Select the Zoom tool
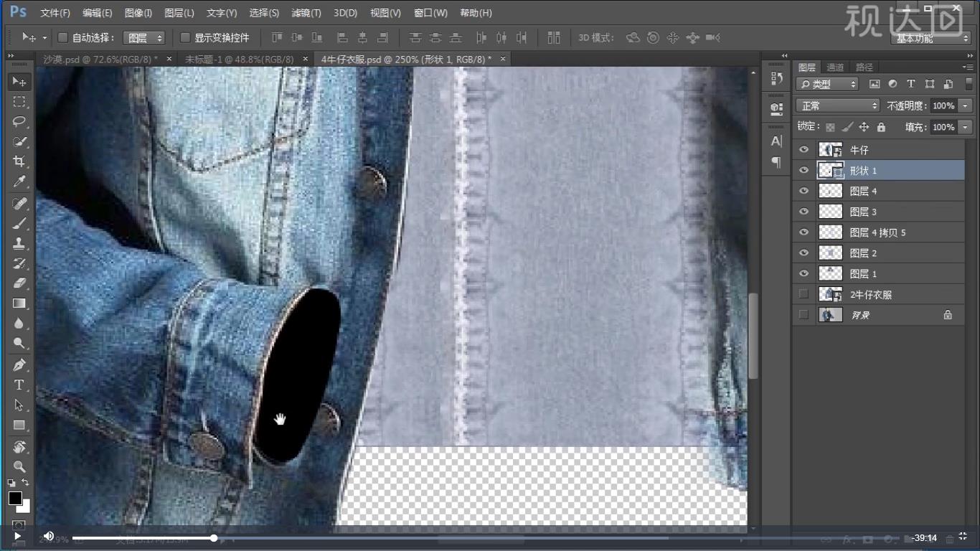 click(19, 466)
